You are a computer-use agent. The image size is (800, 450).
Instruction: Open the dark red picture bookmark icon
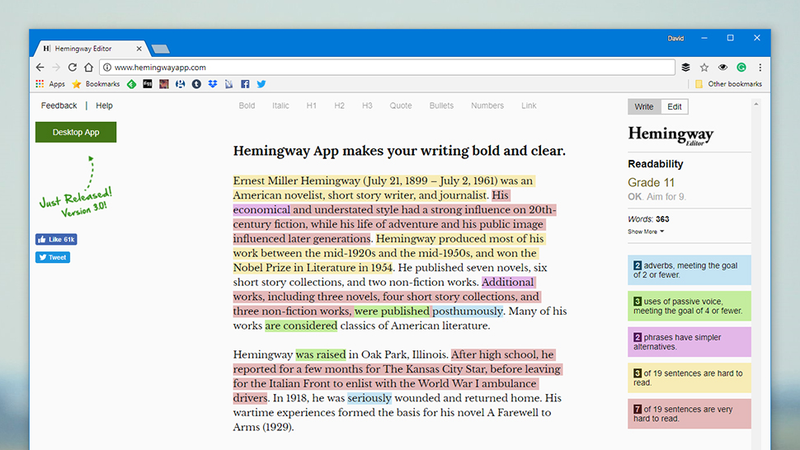(x=164, y=84)
